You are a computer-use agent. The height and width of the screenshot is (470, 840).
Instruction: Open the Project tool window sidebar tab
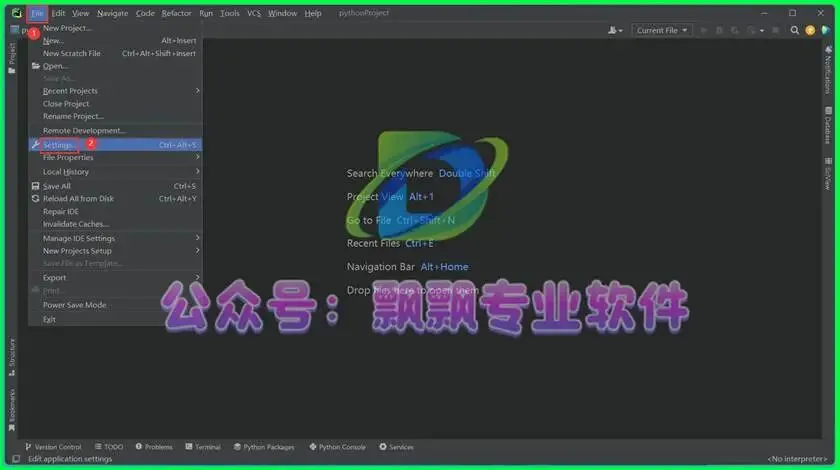[12, 58]
